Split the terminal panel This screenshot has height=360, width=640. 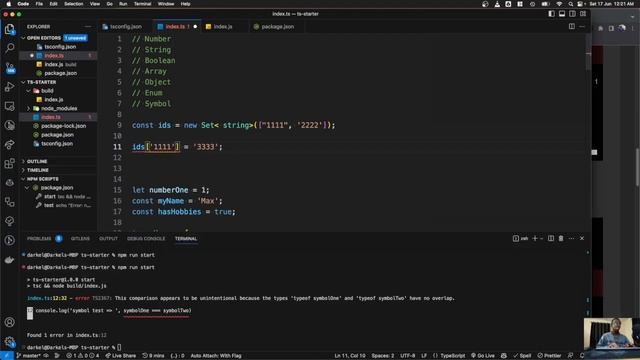[x=551, y=238]
